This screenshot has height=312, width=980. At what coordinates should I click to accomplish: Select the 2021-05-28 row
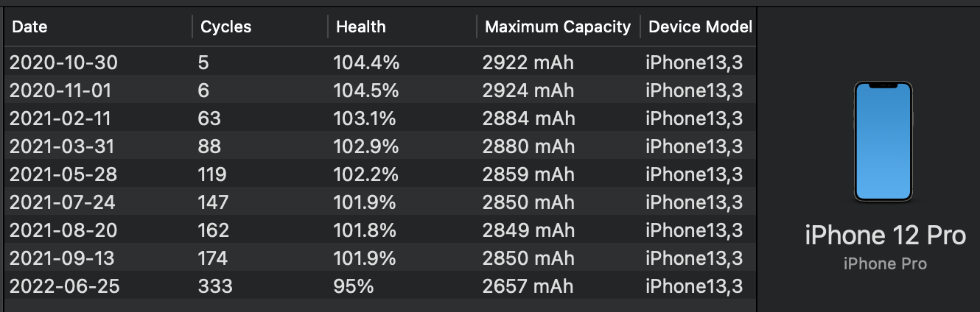click(x=380, y=175)
